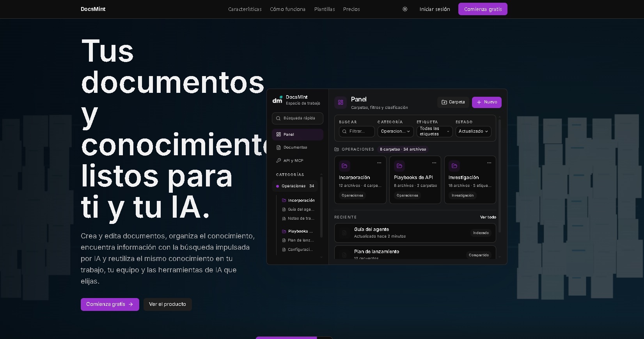Open the Todas las etiquetas dropdown
The width and height of the screenshot is (644, 339).
click(x=435, y=131)
